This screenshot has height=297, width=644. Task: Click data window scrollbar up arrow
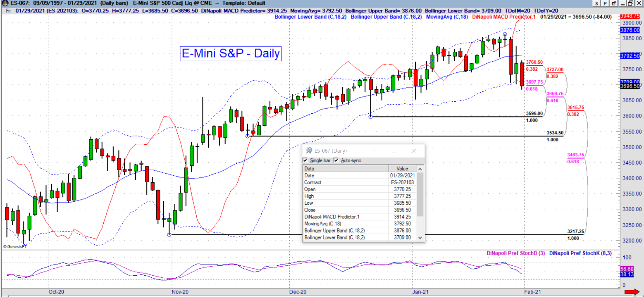point(420,169)
